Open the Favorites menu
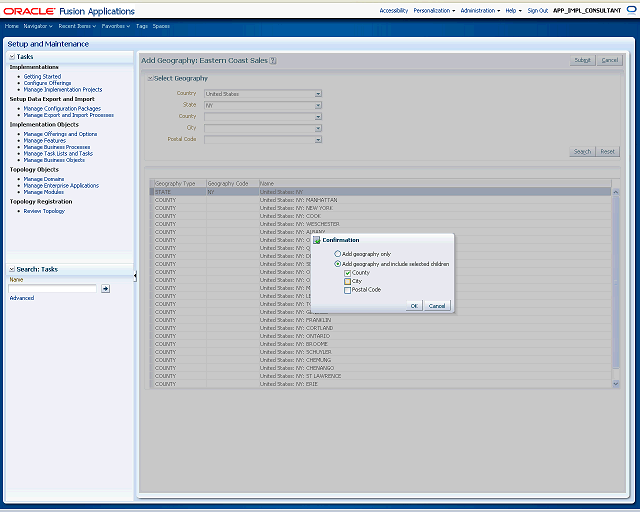This screenshot has width=640, height=512. pyautogui.click(x=116, y=26)
